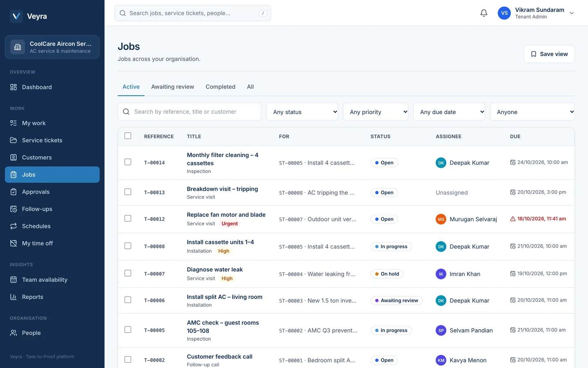Open job Replace fan motor and blade

click(226, 215)
